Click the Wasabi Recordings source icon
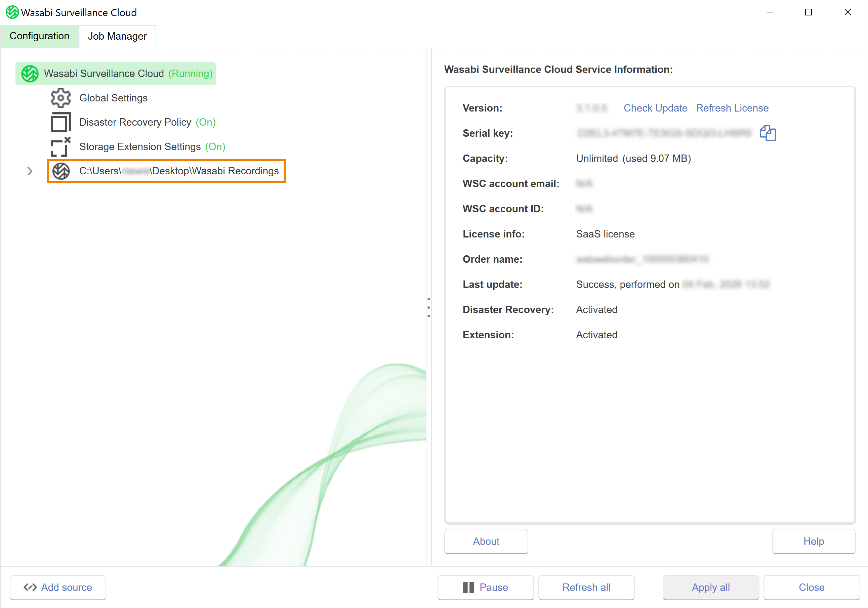The height and width of the screenshot is (608, 868). tap(61, 171)
